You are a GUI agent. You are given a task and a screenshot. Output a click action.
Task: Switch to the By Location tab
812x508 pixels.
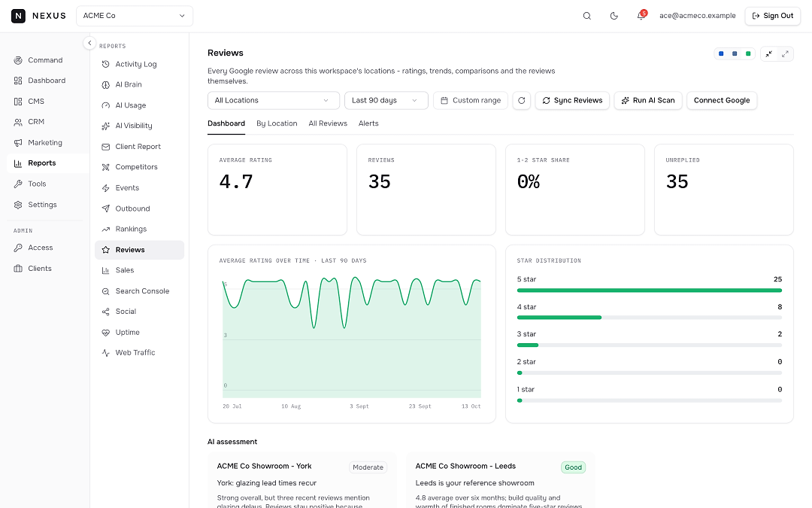[x=277, y=123]
